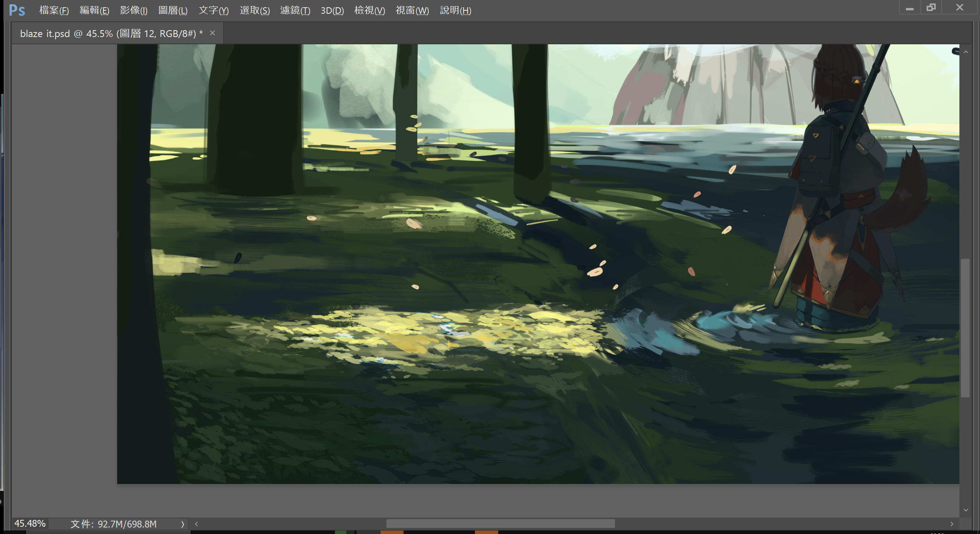Open the 濾鏡(T) filter menu
The image size is (980, 534).
pyautogui.click(x=295, y=10)
